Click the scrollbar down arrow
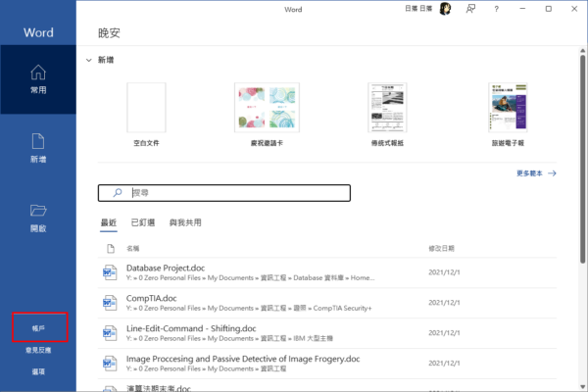This screenshot has height=392, width=588. coord(582,387)
